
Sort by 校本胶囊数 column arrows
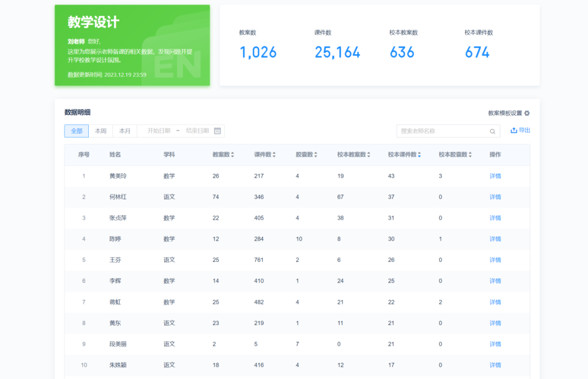(x=470, y=155)
